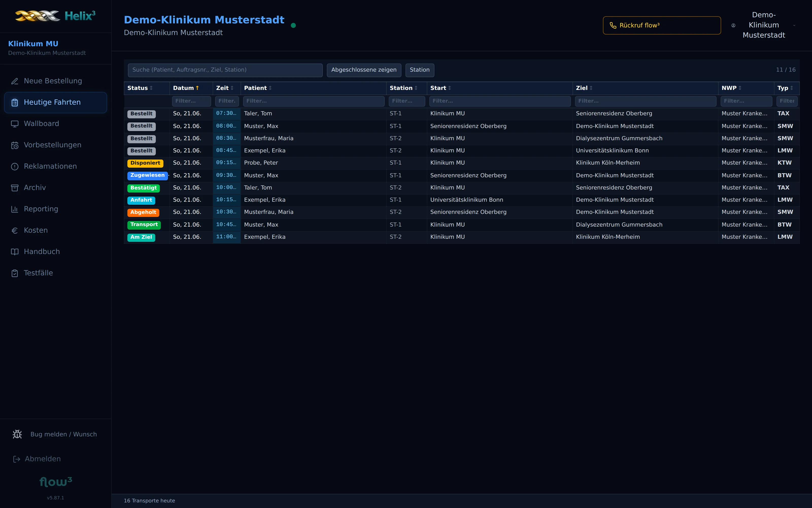Click the user icon beside account name

(x=734, y=25)
